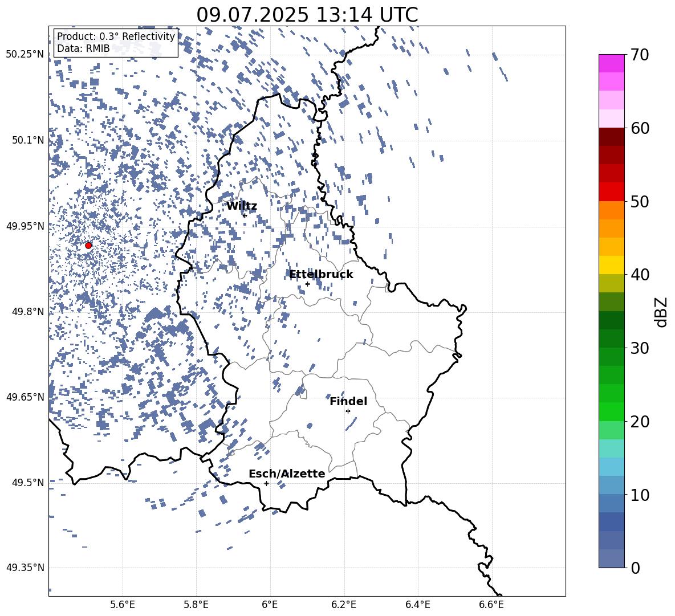Click the 50 value on the colorbar
The height and width of the screenshot is (616, 675).
(x=640, y=201)
